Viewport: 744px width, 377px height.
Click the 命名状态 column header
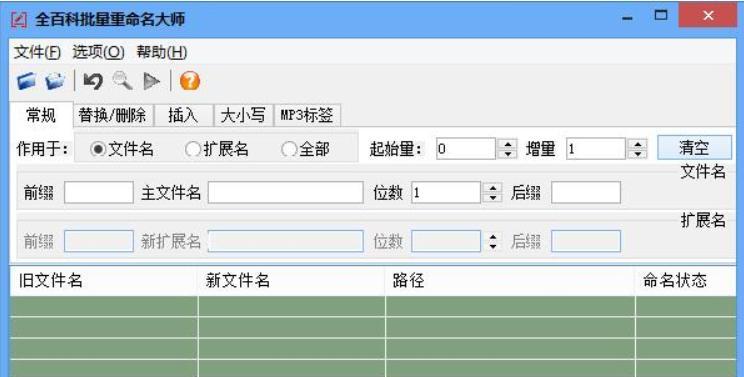(x=685, y=281)
